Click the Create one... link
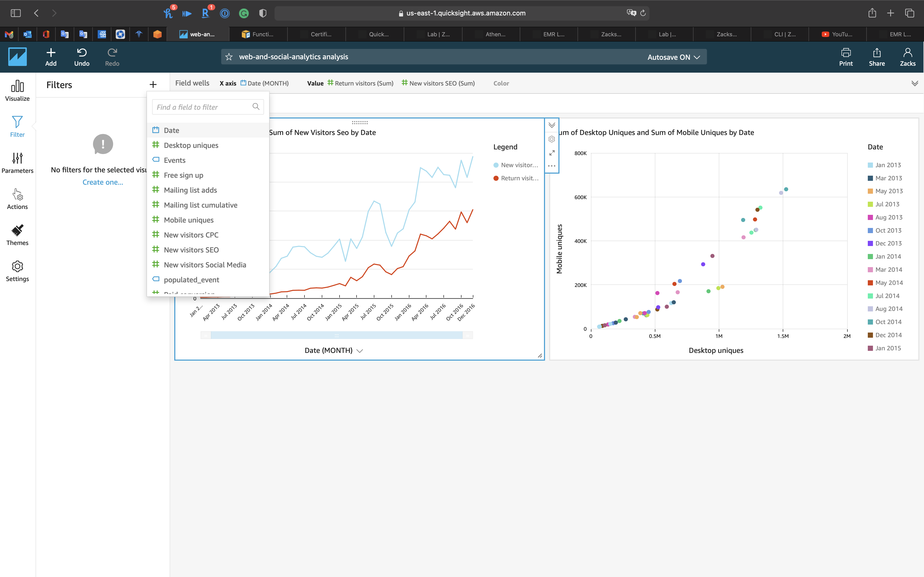The width and height of the screenshot is (924, 577). 103,182
